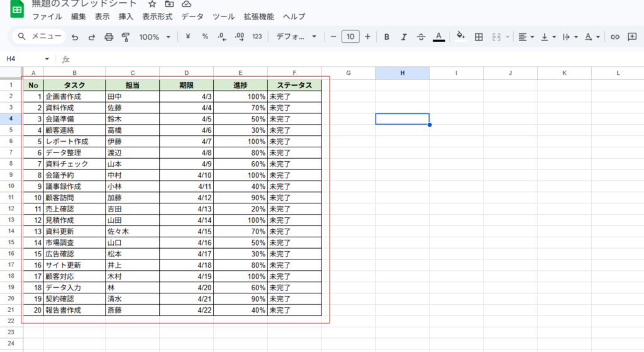
Task: Open the font family dropdown
Action: pos(297,37)
